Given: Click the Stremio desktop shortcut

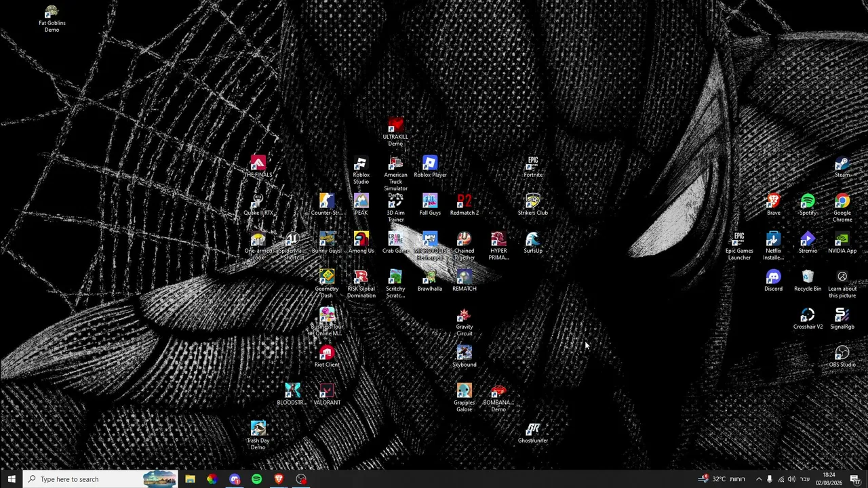Looking at the screenshot, I should click(808, 243).
